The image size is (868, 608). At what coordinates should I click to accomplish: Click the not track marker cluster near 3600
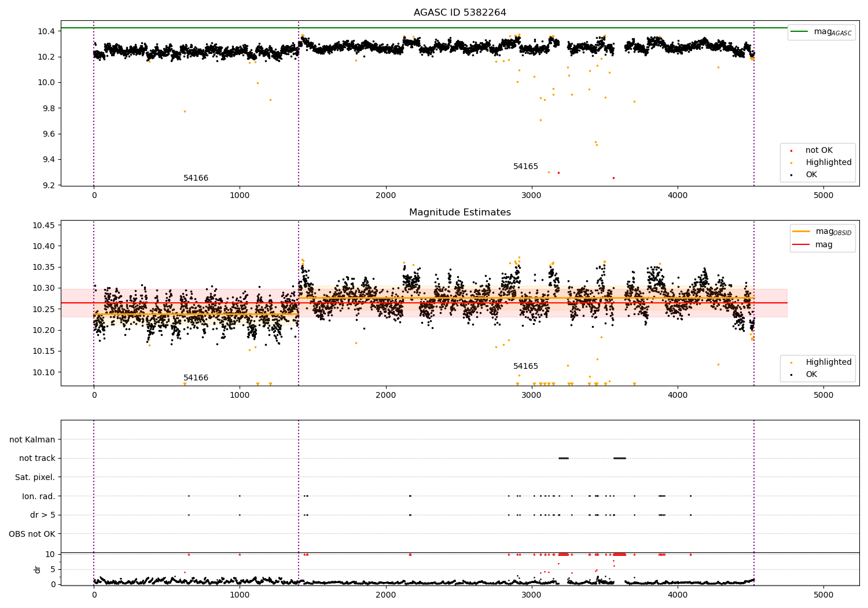pos(620,459)
